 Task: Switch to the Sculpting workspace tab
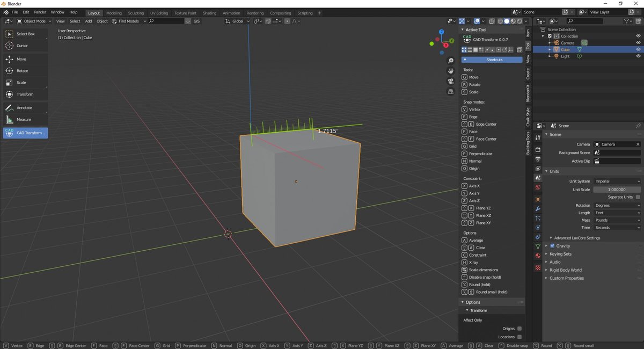136,13
